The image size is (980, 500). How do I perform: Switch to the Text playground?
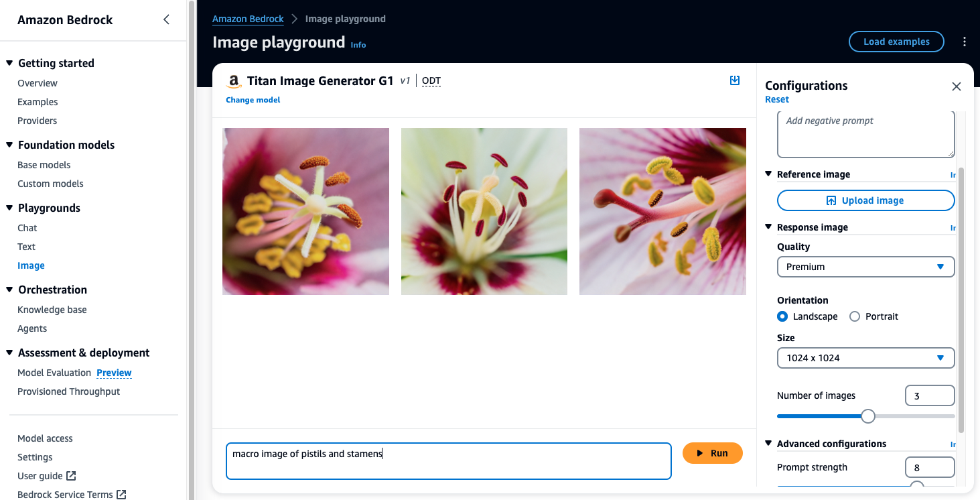(27, 247)
